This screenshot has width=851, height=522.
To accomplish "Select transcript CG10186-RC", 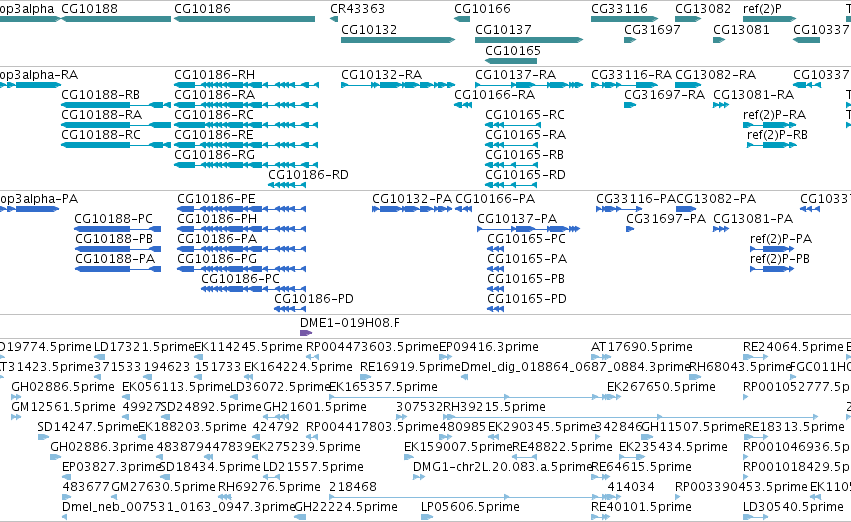I will 214,114.
